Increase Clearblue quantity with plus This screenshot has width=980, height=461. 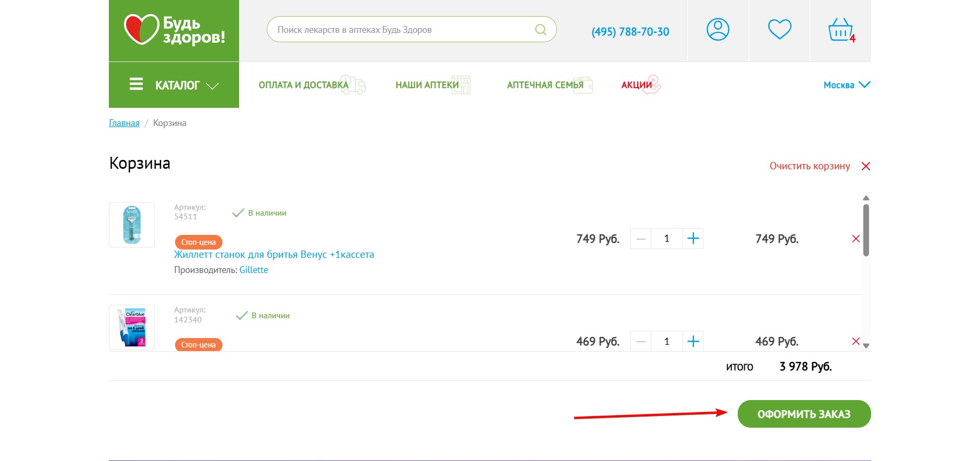693,341
